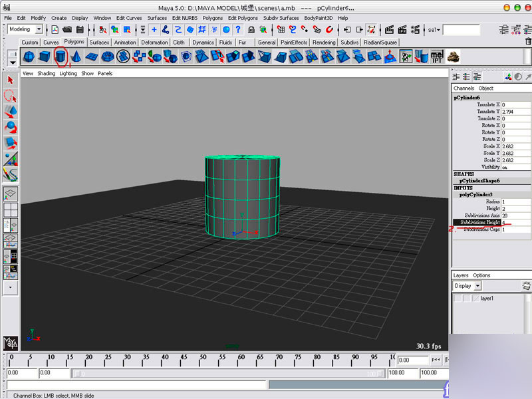The image size is (532, 399).
Task: Click the create new layer icon
Action: click(526, 286)
